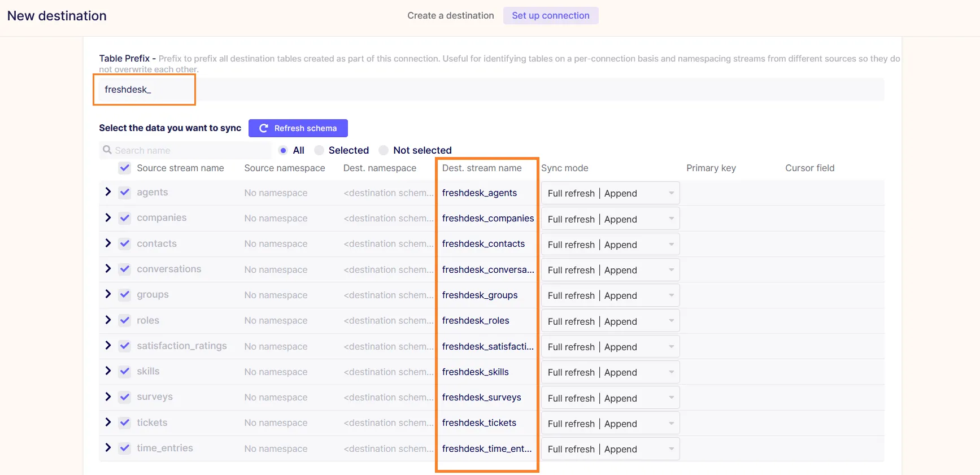Click the Dest. namespace column header
This screenshot has width=980, height=475.
click(x=380, y=168)
